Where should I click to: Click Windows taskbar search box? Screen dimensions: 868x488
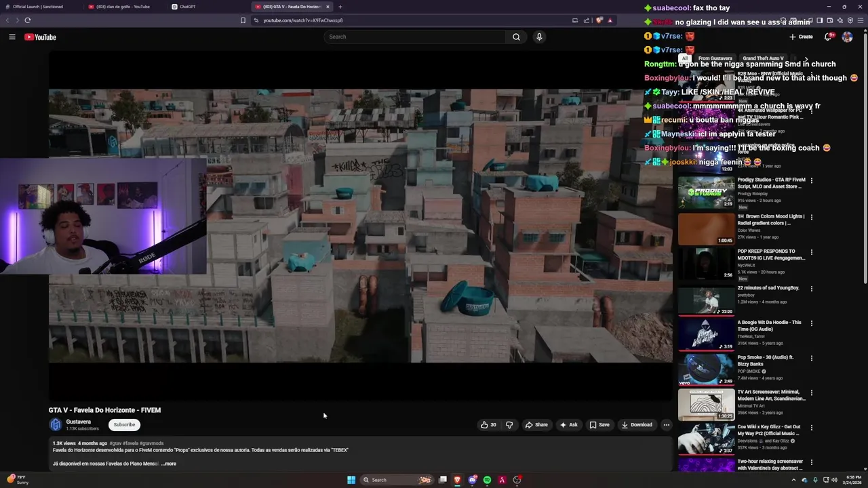tap(397, 480)
